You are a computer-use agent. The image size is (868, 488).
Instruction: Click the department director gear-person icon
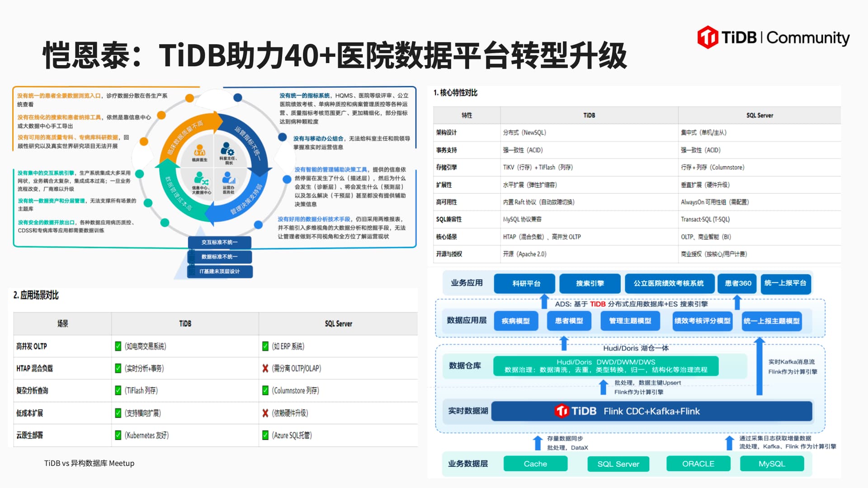click(227, 149)
